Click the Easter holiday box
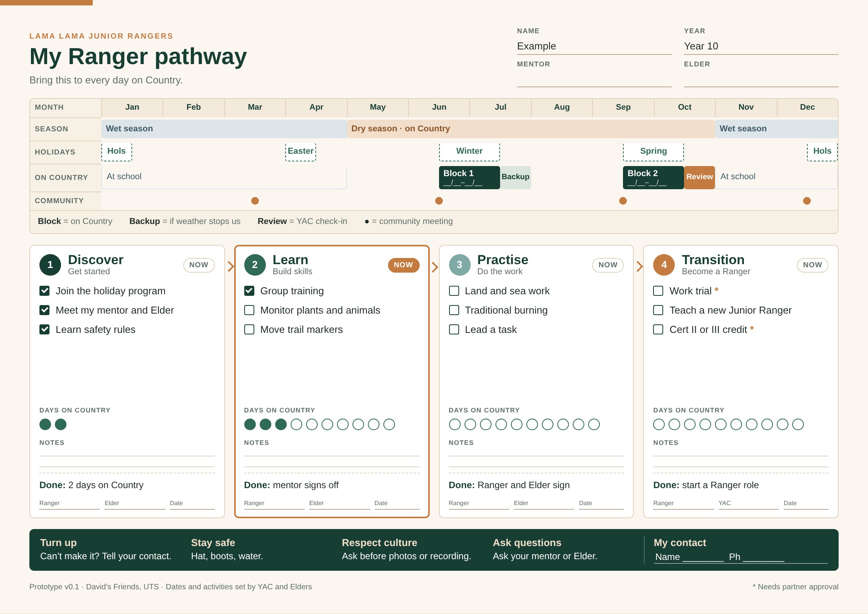The width and height of the screenshot is (868, 614). click(301, 152)
